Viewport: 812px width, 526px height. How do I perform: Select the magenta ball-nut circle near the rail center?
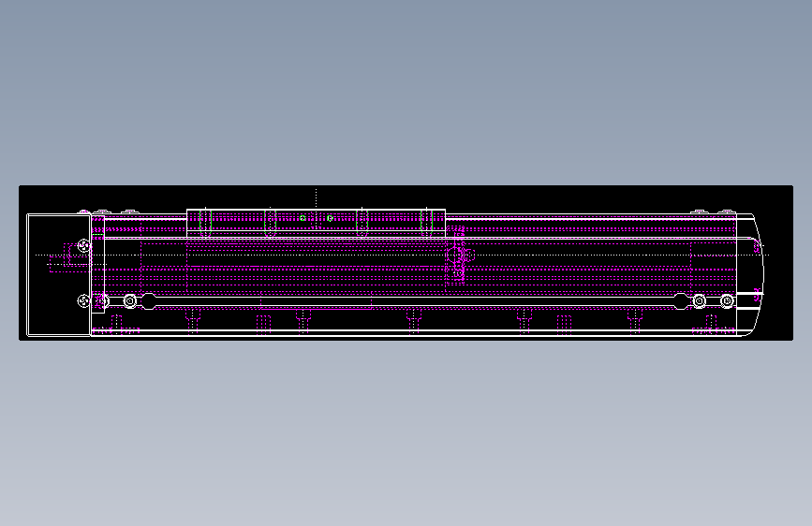(455, 256)
